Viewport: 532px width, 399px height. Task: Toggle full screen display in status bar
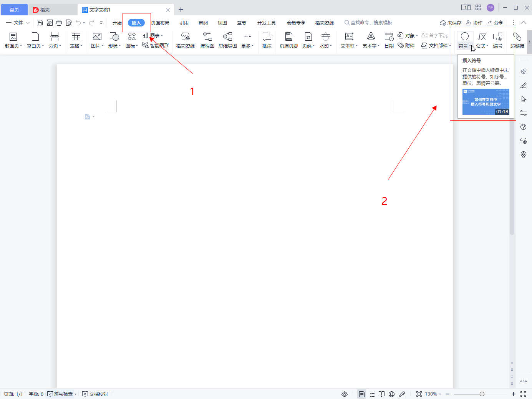tap(523, 394)
